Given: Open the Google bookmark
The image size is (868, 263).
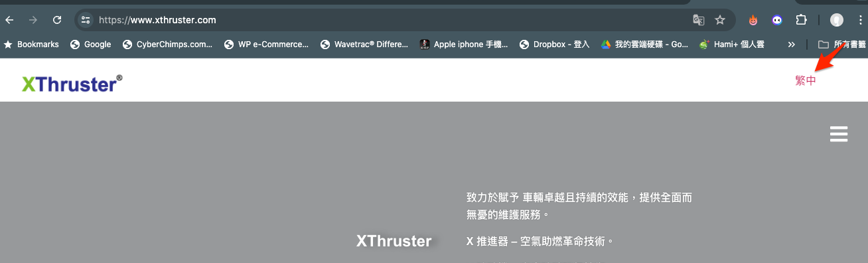Looking at the screenshot, I should (90, 44).
